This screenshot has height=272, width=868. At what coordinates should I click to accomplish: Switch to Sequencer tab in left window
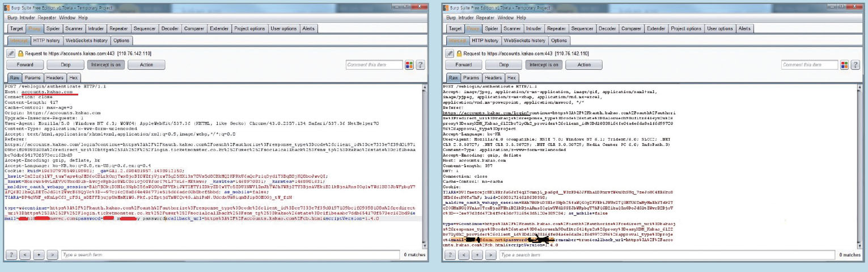[x=146, y=28]
